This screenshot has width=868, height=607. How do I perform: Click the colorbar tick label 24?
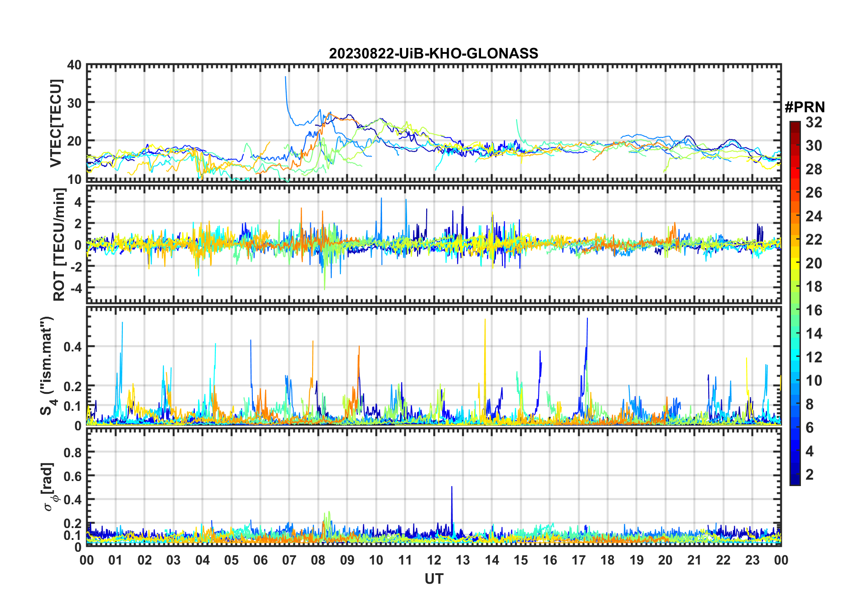click(813, 216)
